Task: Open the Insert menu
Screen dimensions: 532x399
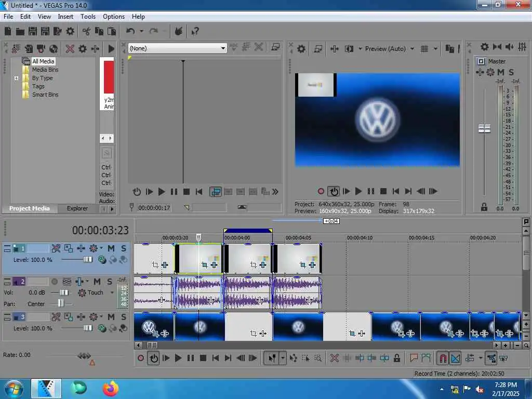Action: point(65,16)
